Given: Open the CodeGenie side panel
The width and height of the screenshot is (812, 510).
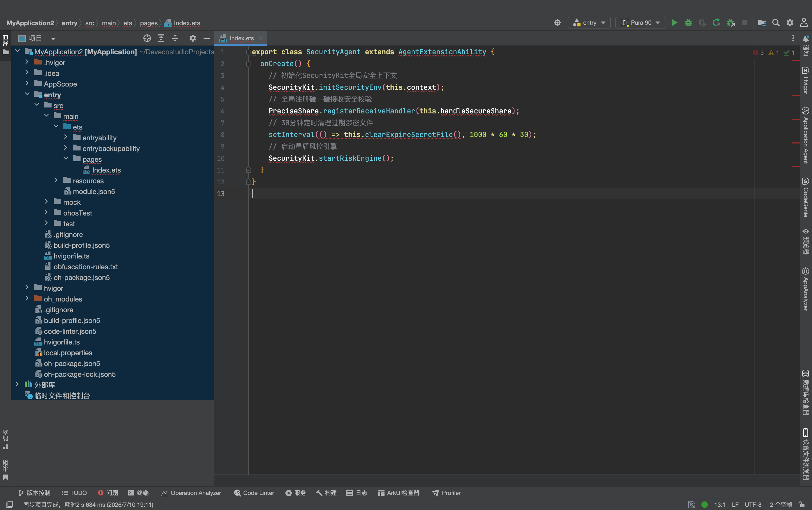Looking at the screenshot, I should [805, 198].
